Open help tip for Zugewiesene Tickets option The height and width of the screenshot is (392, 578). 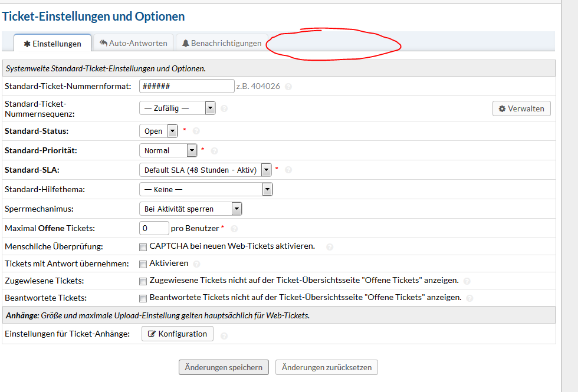[467, 281]
